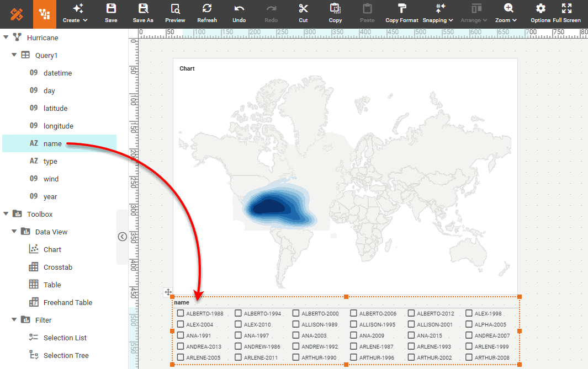Enter Full Screen mode
The width and height of the screenshot is (588, 369).
(566, 13)
